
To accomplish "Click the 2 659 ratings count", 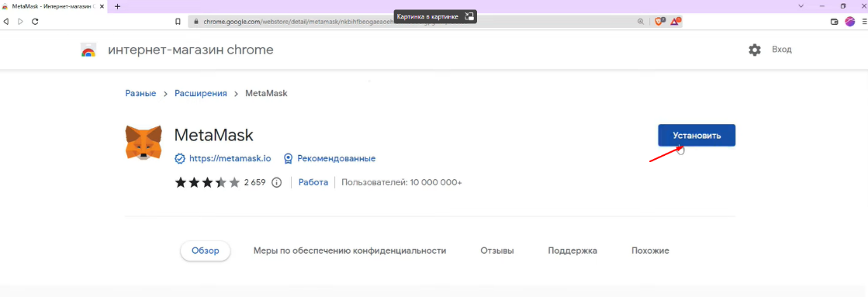I will coord(255,182).
